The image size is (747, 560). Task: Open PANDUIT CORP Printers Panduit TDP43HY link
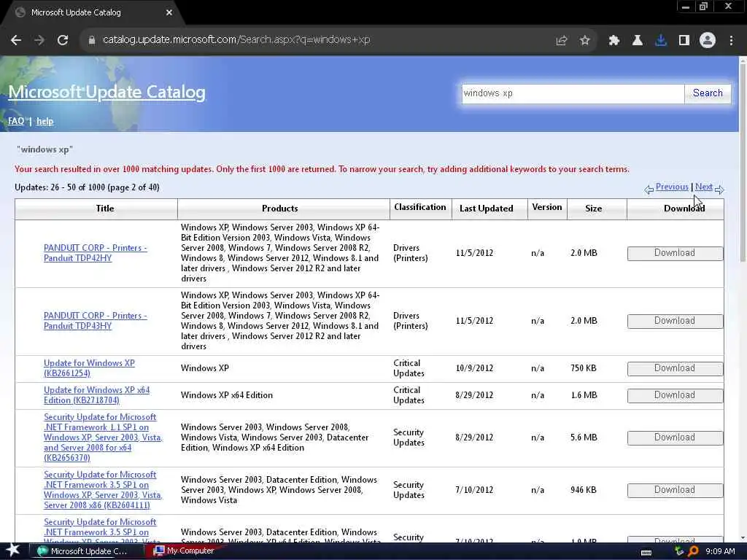[x=96, y=321]
